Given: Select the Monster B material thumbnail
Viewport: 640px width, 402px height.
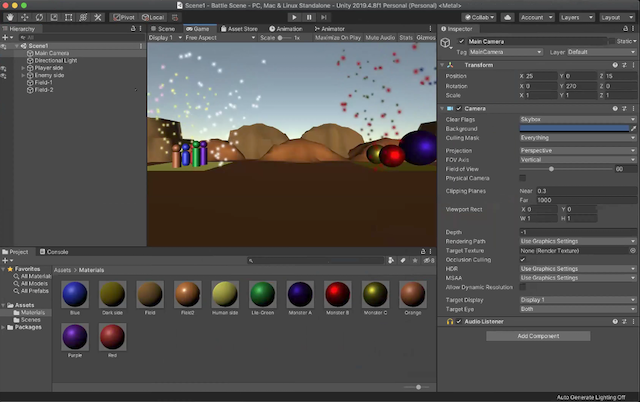Looking at the screenshot, I should (x=337, y=294).
